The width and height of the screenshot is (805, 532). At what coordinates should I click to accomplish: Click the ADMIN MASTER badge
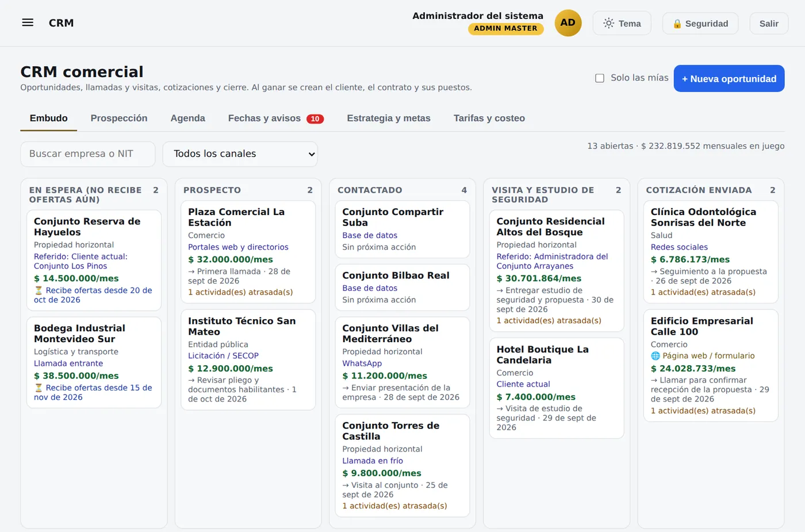[x=505, y=28]
